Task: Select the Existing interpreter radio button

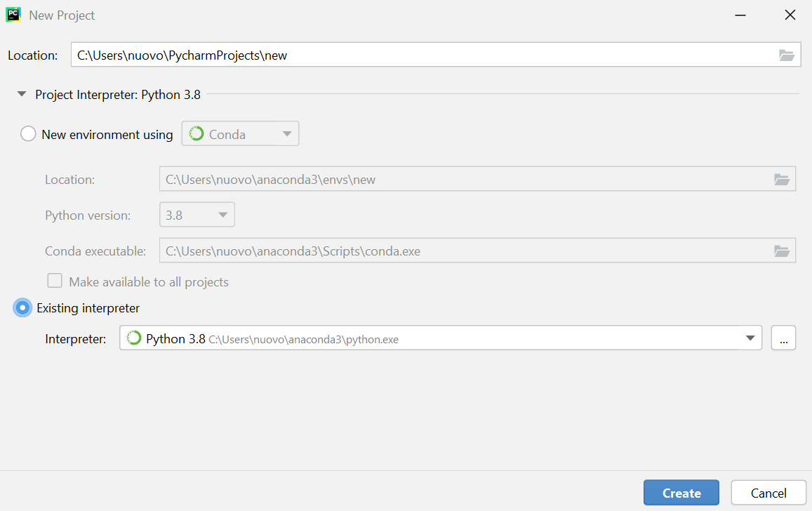Action: (22, 307)
